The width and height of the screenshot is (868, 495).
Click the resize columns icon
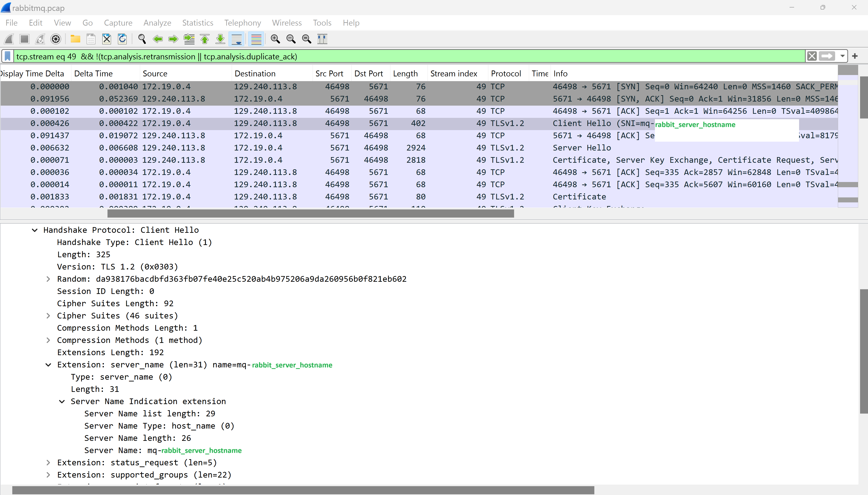322,39
